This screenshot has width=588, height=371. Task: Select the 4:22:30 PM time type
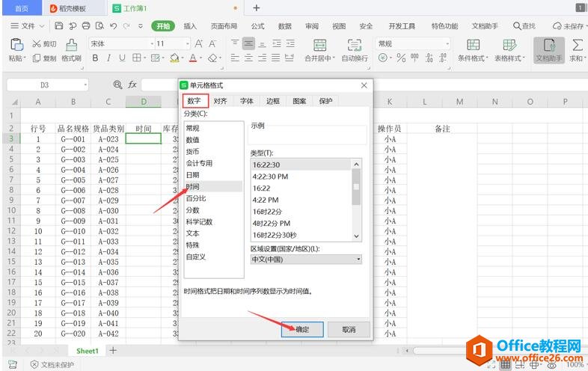click(272, 176)
